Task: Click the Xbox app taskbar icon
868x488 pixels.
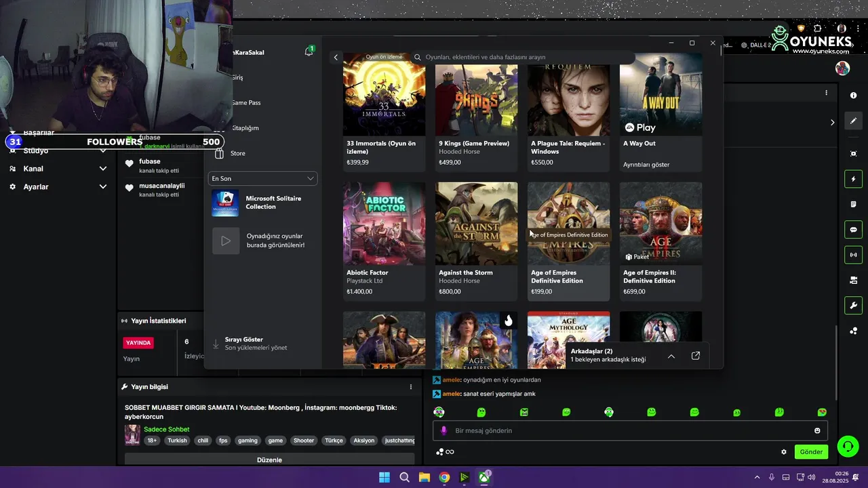Action: pos(484,477)
